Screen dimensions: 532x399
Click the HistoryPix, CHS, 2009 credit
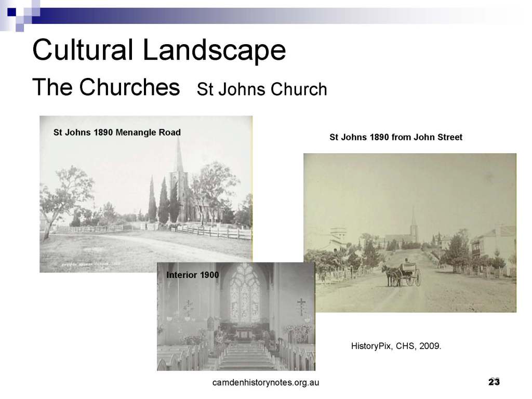tap(396, 345)
